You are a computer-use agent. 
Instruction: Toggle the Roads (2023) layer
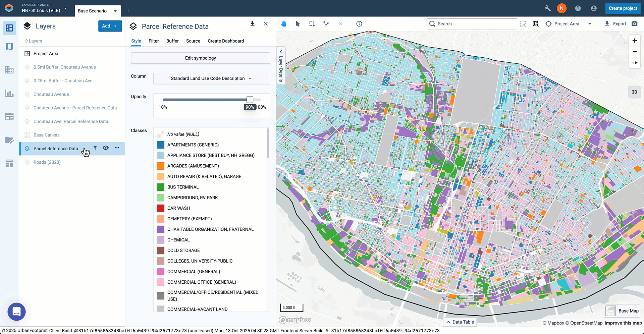[47, 162]
